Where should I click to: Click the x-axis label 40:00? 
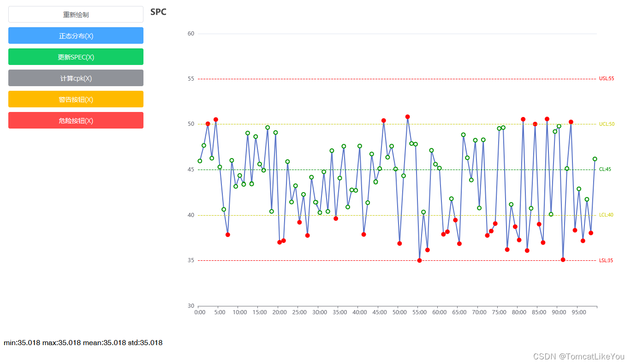360,312
